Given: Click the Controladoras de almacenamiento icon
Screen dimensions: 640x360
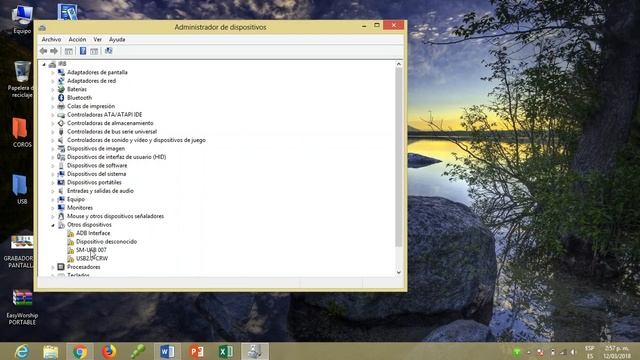Looking at the screenshot, I should pyautogui.click(x=61, y=123).
